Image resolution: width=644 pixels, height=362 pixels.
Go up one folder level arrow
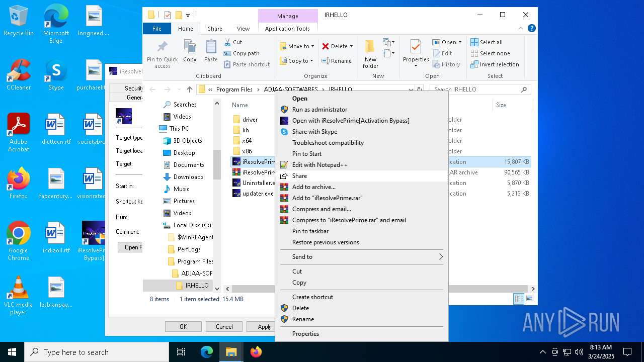coord(189,89)
